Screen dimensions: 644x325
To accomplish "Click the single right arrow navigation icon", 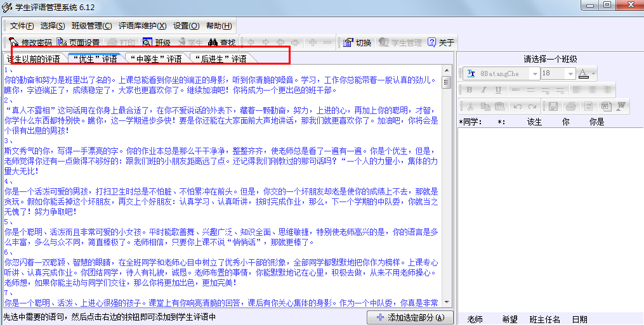I will 265,42.
